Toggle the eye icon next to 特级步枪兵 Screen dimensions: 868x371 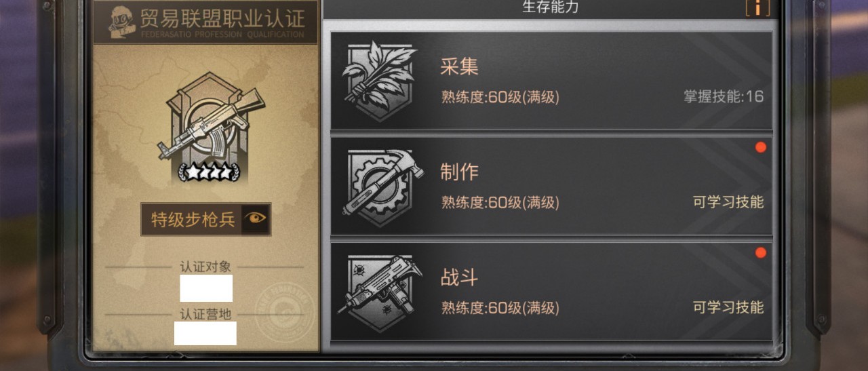pos(256,219)
